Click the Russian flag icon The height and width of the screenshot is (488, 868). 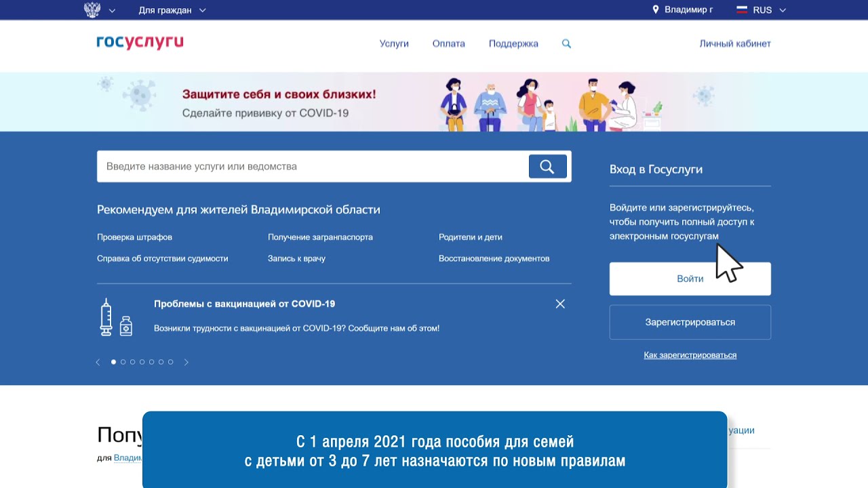(x=742, y=10)
